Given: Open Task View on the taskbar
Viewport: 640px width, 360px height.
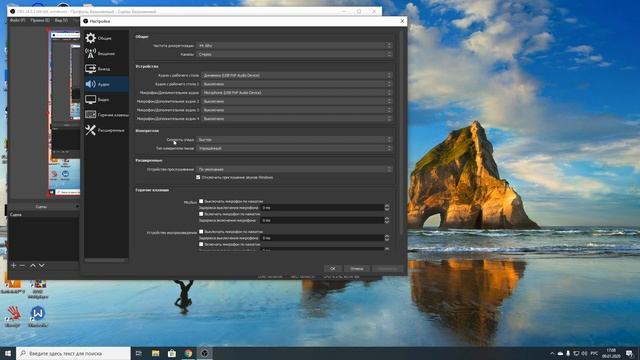Looking at the screenshot, I should click(x=139, y=353).
